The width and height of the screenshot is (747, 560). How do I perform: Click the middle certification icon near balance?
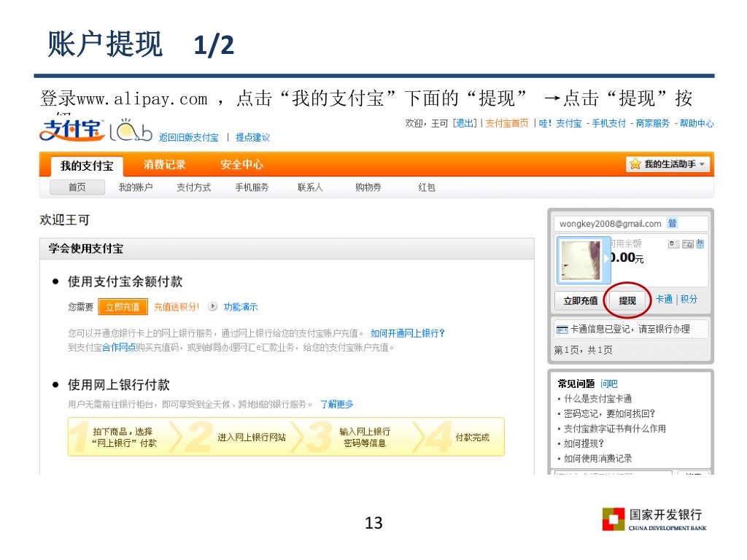click(x=688, y=244)
